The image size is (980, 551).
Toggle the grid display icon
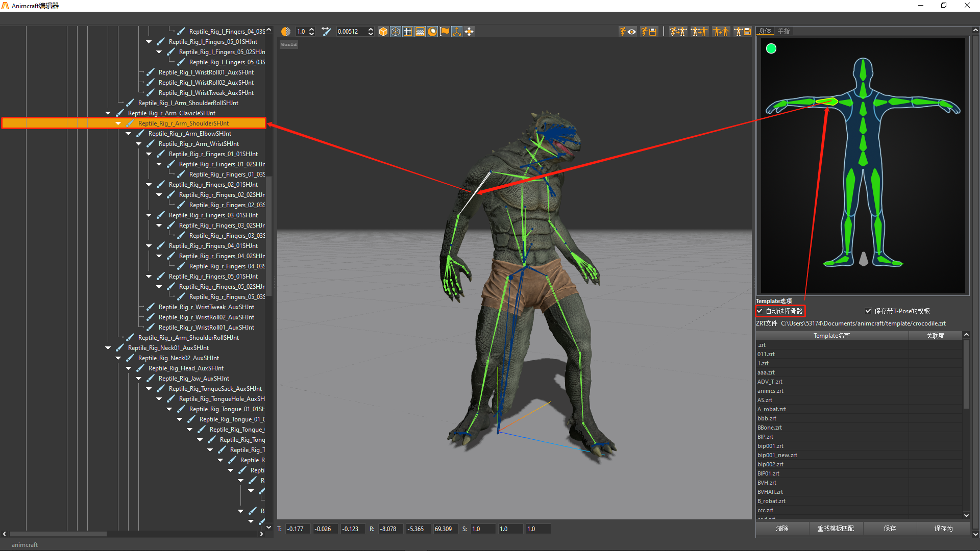tap(408, 32)
